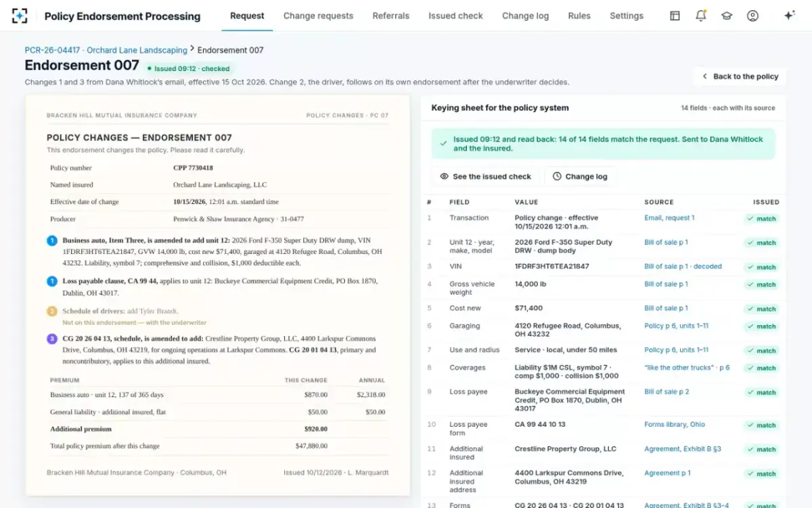The image size is (812, 508).
Task: Open the 'Agreement p 1' source link
Action: [x=667, y=473]
